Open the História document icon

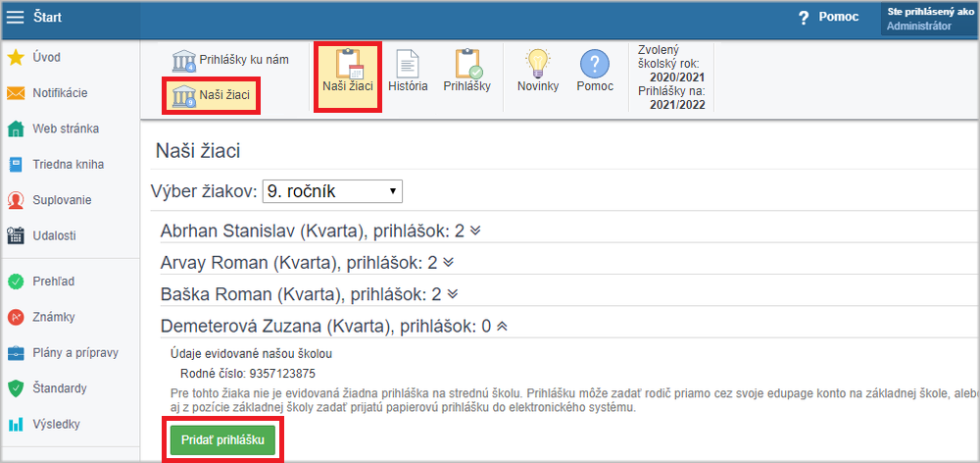pos(408,63)
